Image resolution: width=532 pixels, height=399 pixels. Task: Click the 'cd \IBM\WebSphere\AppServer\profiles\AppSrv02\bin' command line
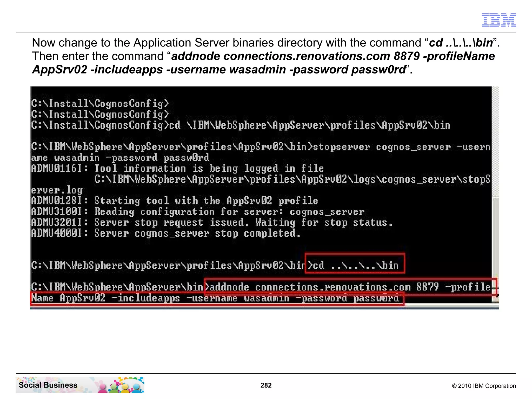click(x=241, y=125)
